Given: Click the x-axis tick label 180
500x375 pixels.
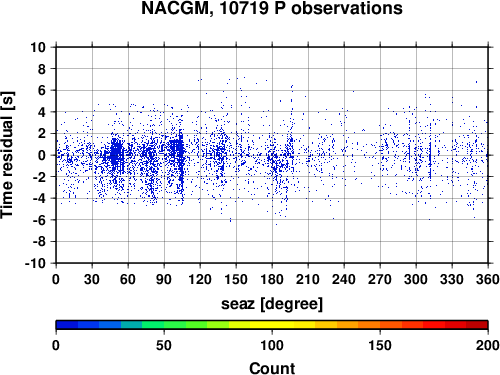Looking at the screenshot, I should (x=272, y=279).
